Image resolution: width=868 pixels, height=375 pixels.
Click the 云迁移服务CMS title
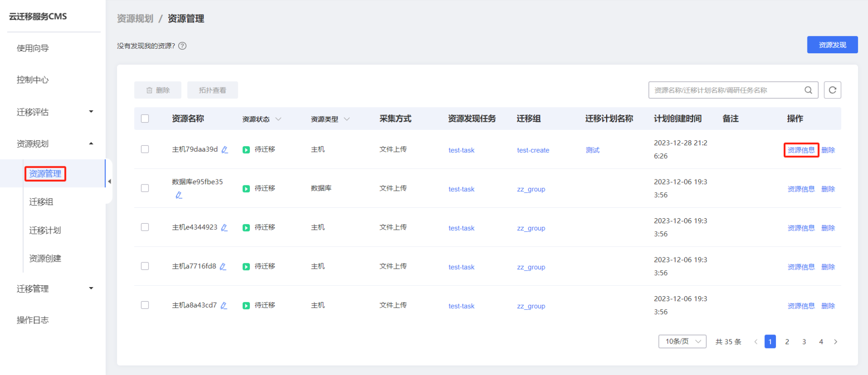click(x=38, y=16)
